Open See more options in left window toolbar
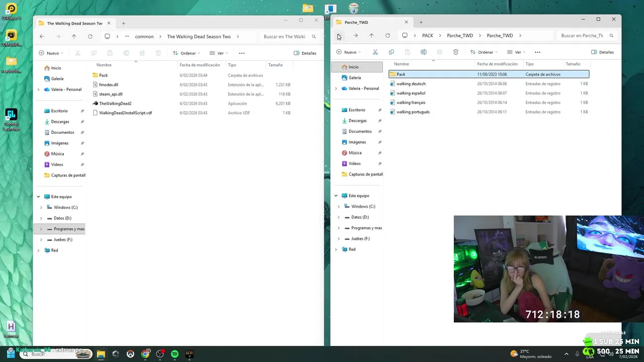644x362 pixels. click(242, 53)
